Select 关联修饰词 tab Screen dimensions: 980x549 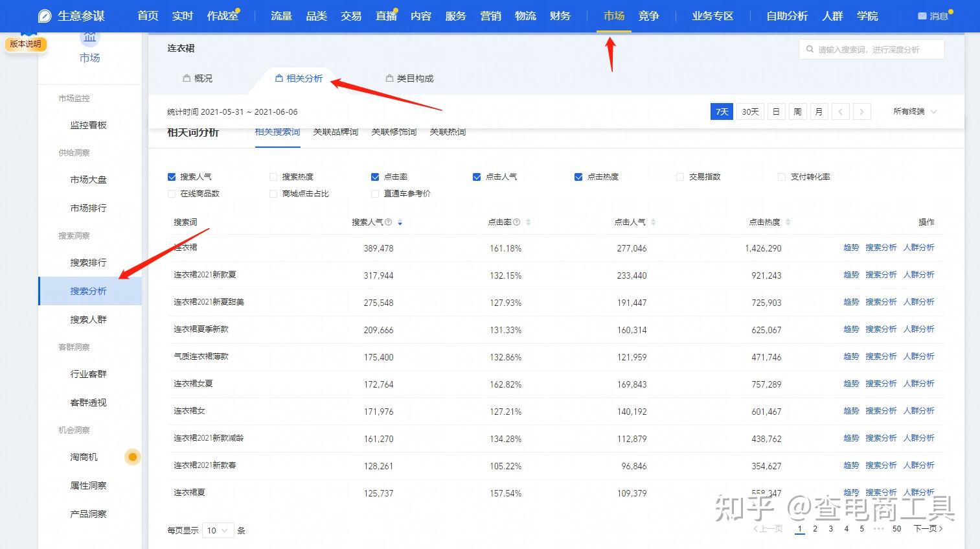click(394, 132)
